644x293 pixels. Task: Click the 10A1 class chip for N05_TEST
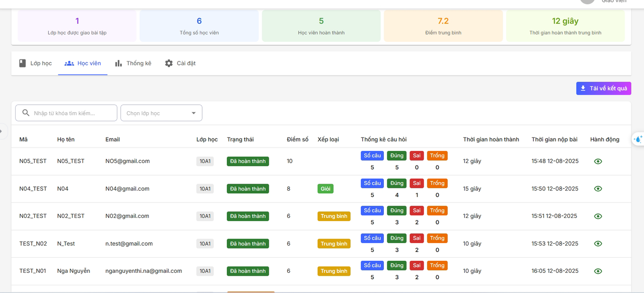coord(205,161)
